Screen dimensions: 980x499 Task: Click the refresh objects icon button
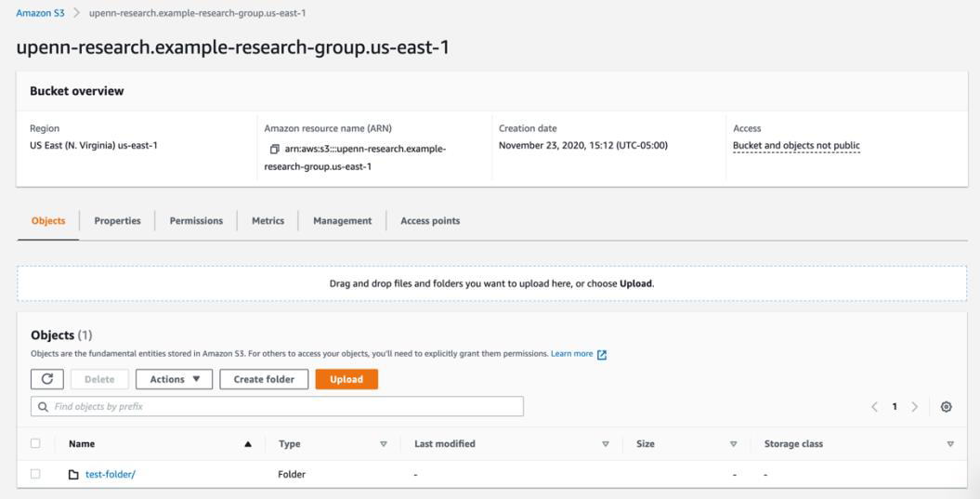(46, 379)
